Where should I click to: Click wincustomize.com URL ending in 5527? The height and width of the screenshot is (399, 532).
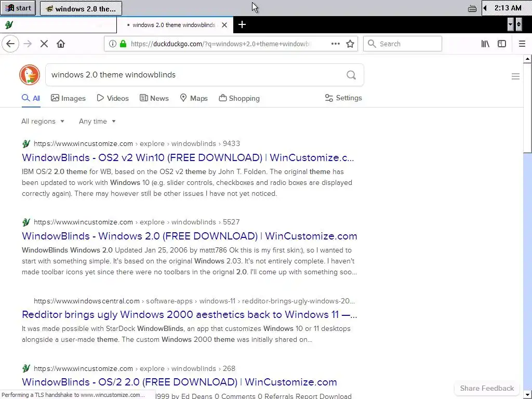tap(137, 222)
